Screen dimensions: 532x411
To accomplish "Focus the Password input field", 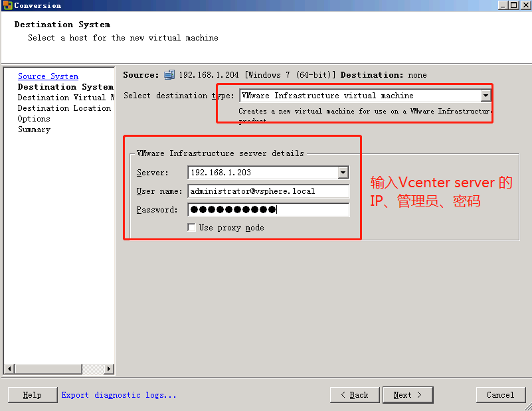I will tap(268, 210).
